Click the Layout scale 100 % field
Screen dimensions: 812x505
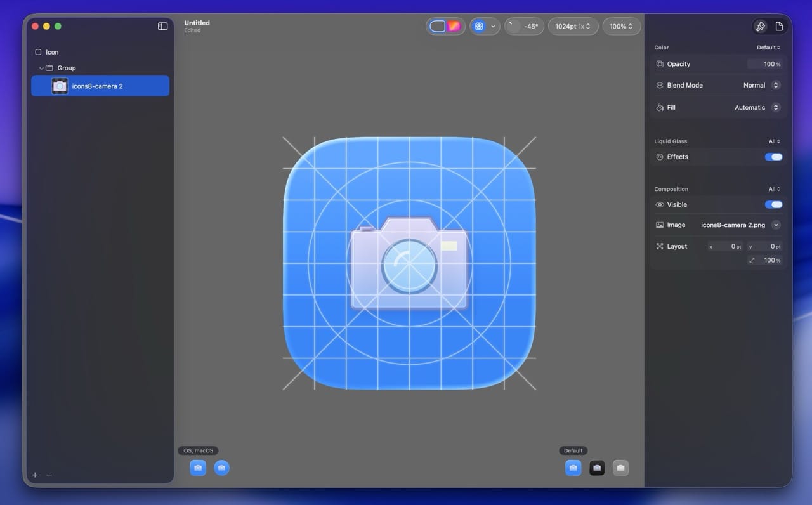click(764, 260)
